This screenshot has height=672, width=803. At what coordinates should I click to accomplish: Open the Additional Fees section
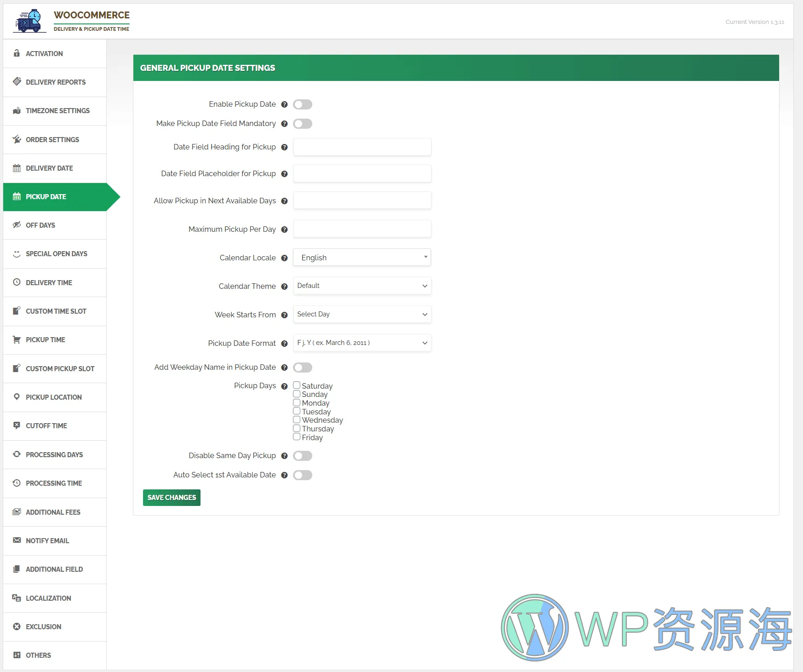click(x=53, y=512)
